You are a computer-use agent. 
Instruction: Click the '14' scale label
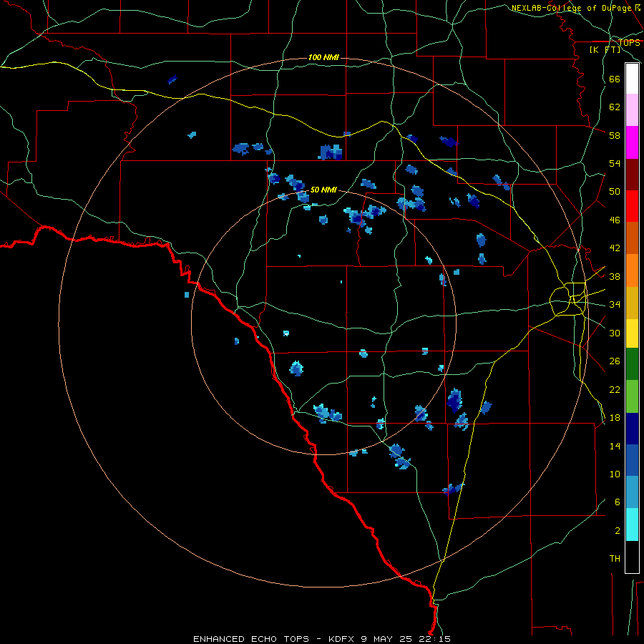click(615, 446)
